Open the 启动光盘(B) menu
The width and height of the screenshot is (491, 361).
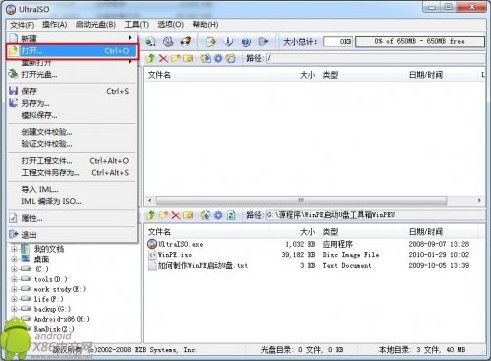pyautogui.click(x=96, y=25)
